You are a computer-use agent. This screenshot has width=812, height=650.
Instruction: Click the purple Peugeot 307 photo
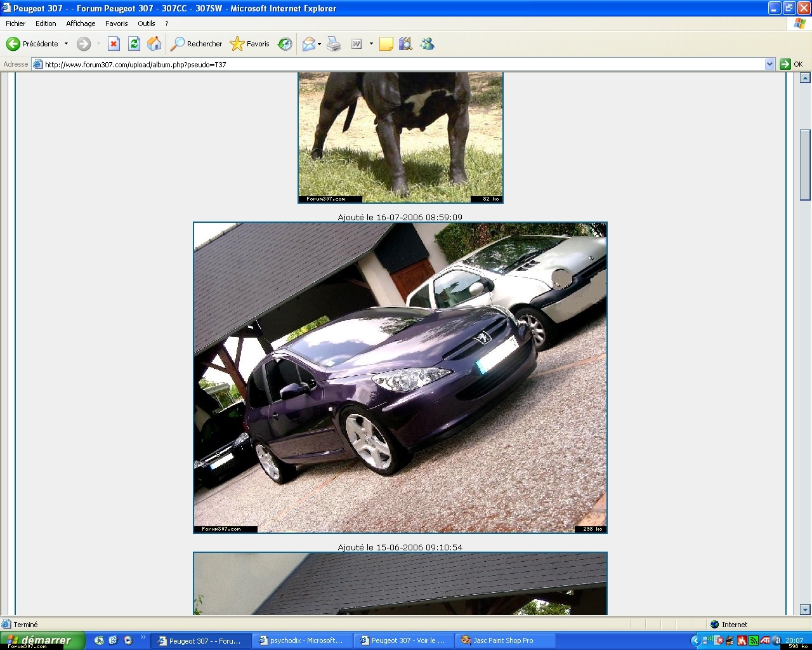click(x=400, y=377)
